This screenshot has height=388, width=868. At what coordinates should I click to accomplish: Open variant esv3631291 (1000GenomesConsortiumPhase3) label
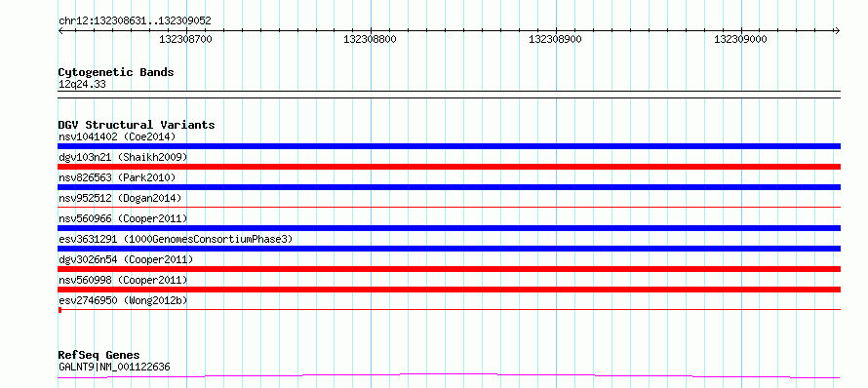coord(176,239)
